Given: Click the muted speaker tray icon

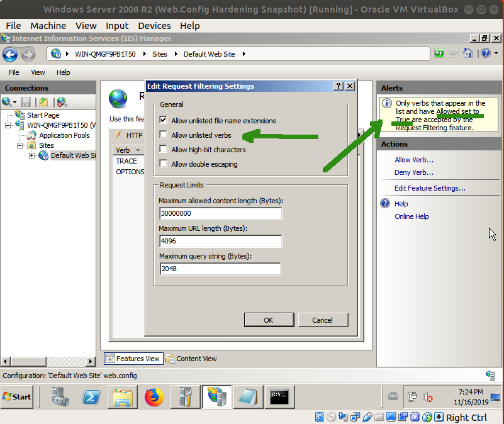Looking at the screenshot, I should point(427,398).
